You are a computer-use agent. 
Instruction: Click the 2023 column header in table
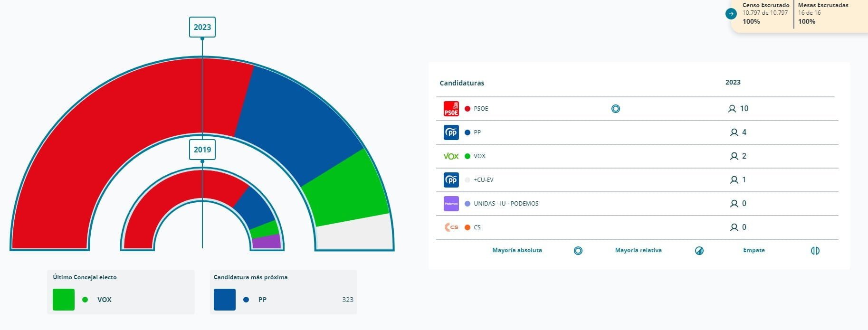tap(733, 82)
